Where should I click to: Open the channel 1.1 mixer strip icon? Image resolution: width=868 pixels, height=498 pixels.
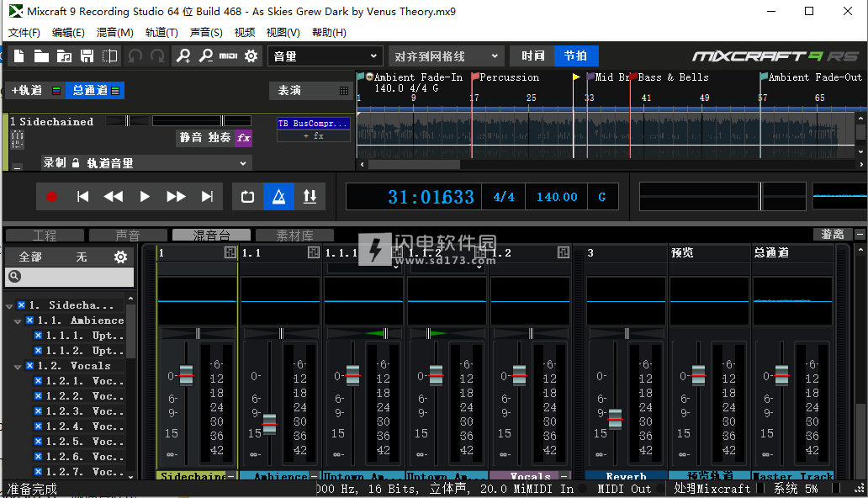point(314,252)
